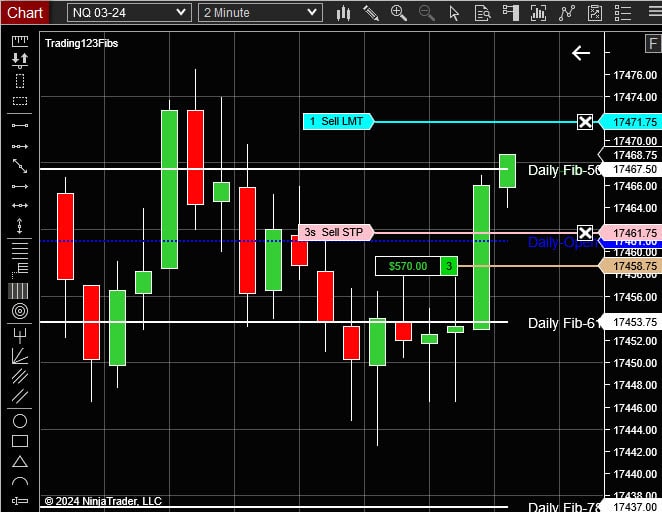This screenshot has height=512, width=662.
Task: Select the diagonal Extended Line tool
Action: point(20,166)
